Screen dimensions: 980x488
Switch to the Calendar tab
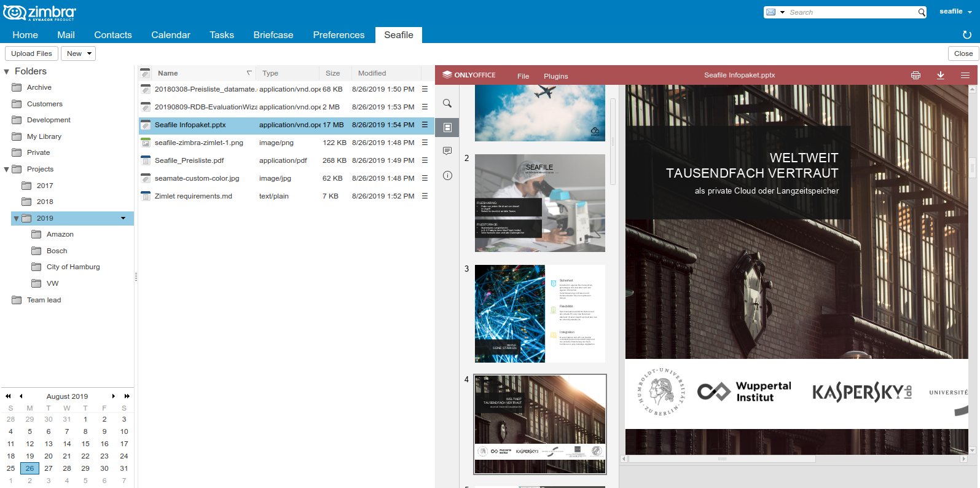[171, 35]
